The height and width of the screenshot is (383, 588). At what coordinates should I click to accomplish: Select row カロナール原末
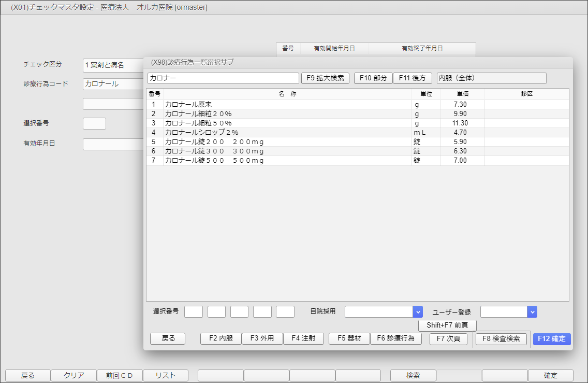pyautogui.click(x=287, y=105)
